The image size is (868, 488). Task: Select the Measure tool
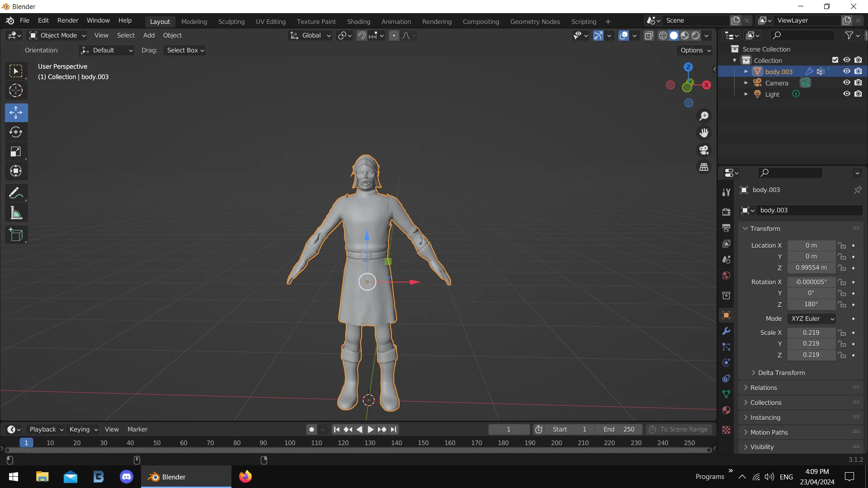[x=16, y=213]
